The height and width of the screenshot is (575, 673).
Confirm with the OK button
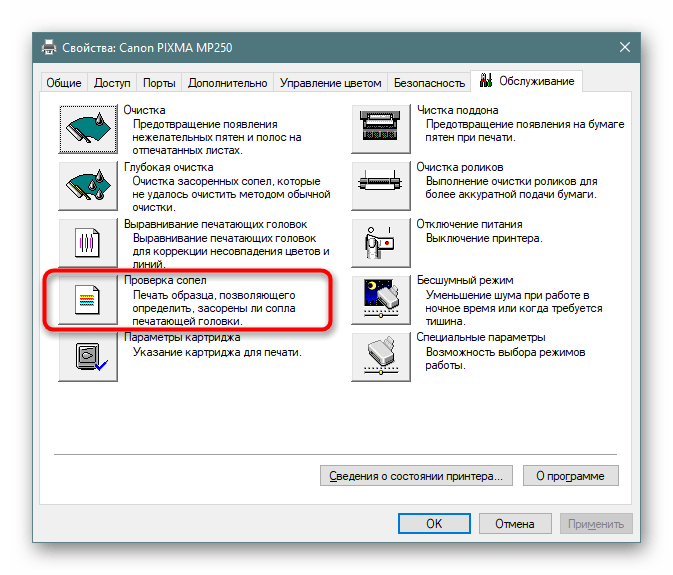(x=434, y=523)
